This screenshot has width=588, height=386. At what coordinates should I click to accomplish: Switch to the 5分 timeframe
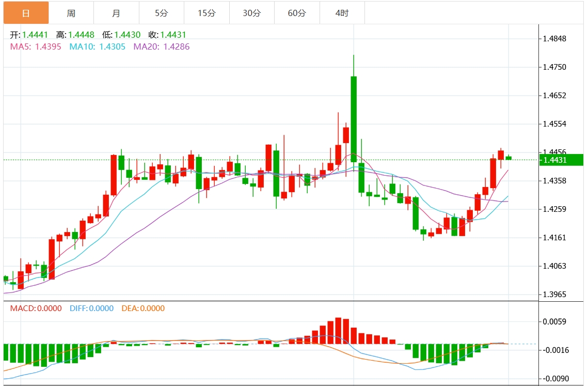click(162, 13)
